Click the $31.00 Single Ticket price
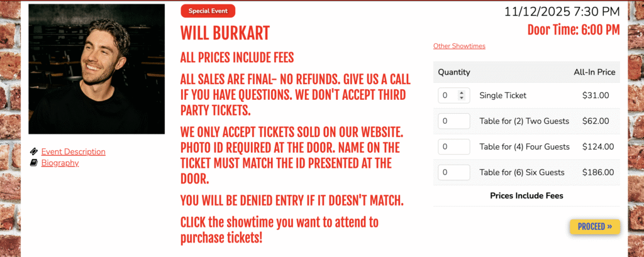Image resolution: width=644 pixels, height=257 pixels. coord(596,96)
